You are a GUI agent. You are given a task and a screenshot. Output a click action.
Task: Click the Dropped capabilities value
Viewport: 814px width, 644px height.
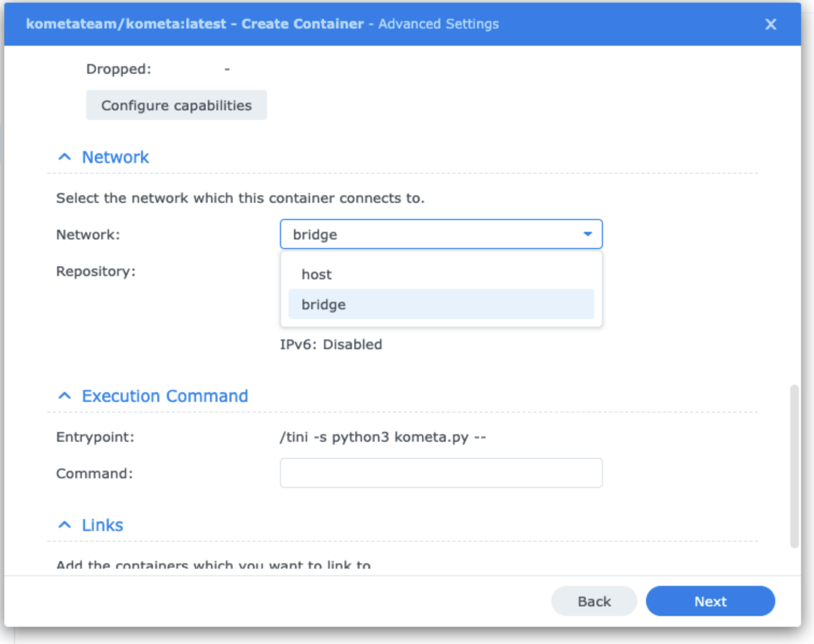(x=227, y=69)
